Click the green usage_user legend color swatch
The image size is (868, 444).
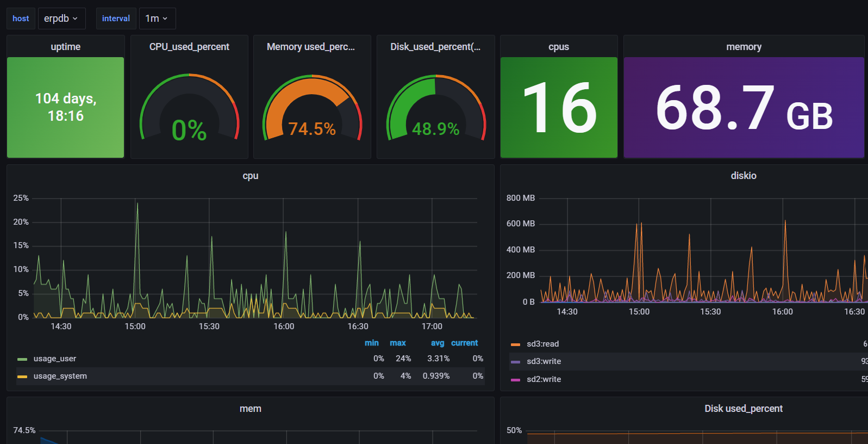(22, 359)
